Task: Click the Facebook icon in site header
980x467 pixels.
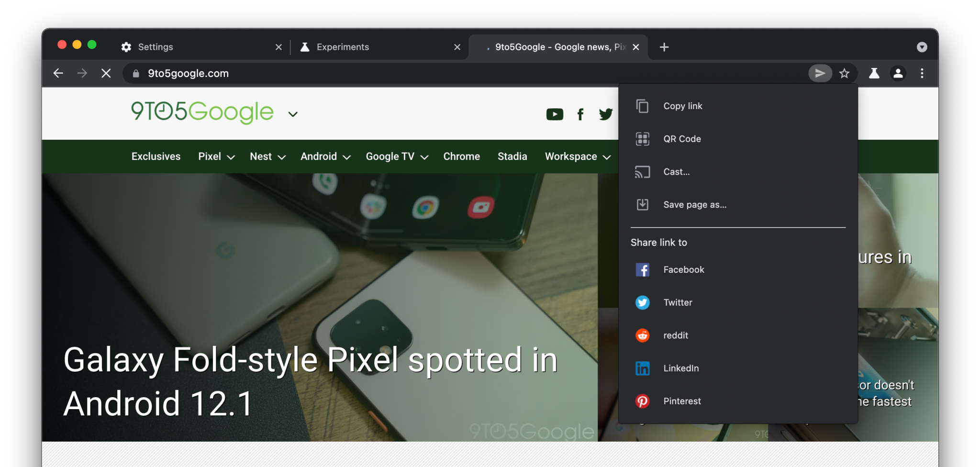Action: tap(580, 114)
